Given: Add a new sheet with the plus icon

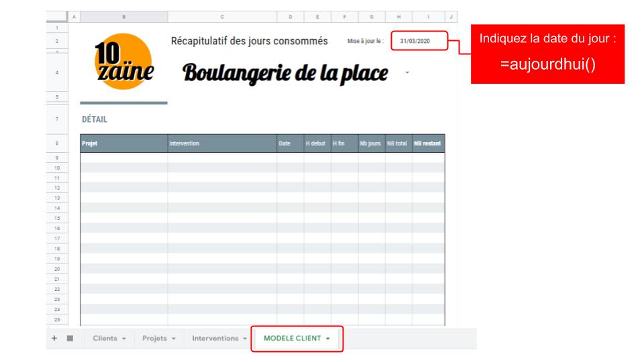Looking at the screenshot, I should click(54, 338).
